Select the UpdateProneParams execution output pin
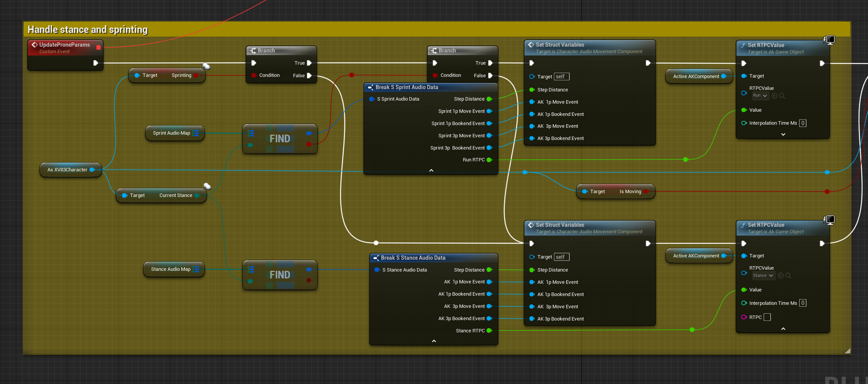This screenshot has height=384, width=868. [x=96, y=63]
